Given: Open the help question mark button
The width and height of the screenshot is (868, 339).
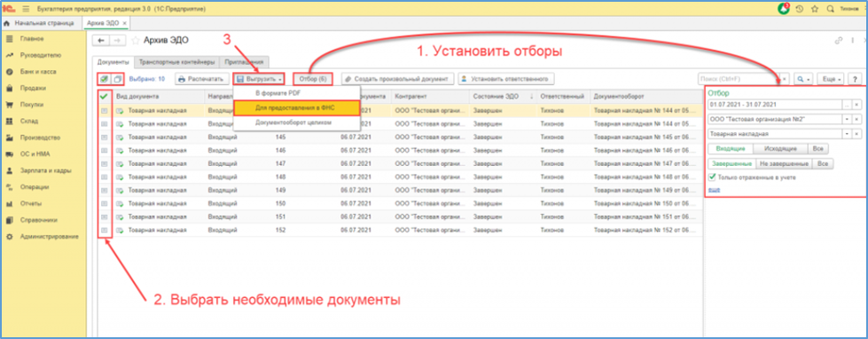Looking at the screenshot, I should pyautogui.click(x=856, y=79).
